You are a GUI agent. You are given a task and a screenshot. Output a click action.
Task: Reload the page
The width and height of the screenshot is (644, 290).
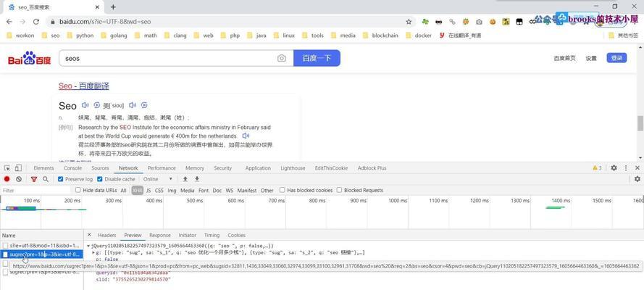[36, 22]
